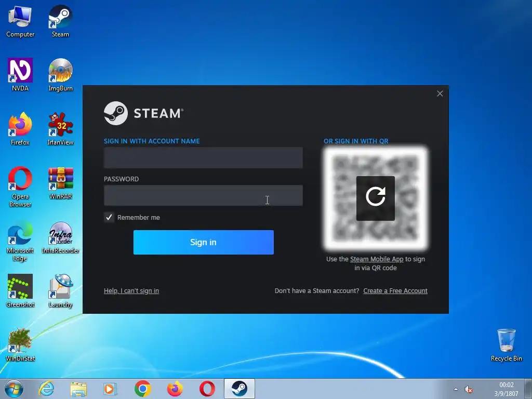The height and width of the screenshot is (399, 532).
Task: Select the Greenshot desktop shortcut
Action: point(20,291)
